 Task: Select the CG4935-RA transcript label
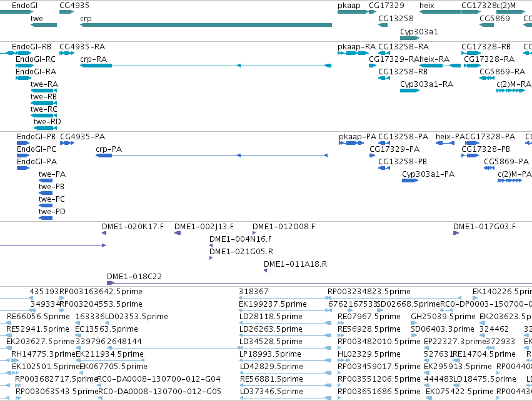(x=82, y=47)
